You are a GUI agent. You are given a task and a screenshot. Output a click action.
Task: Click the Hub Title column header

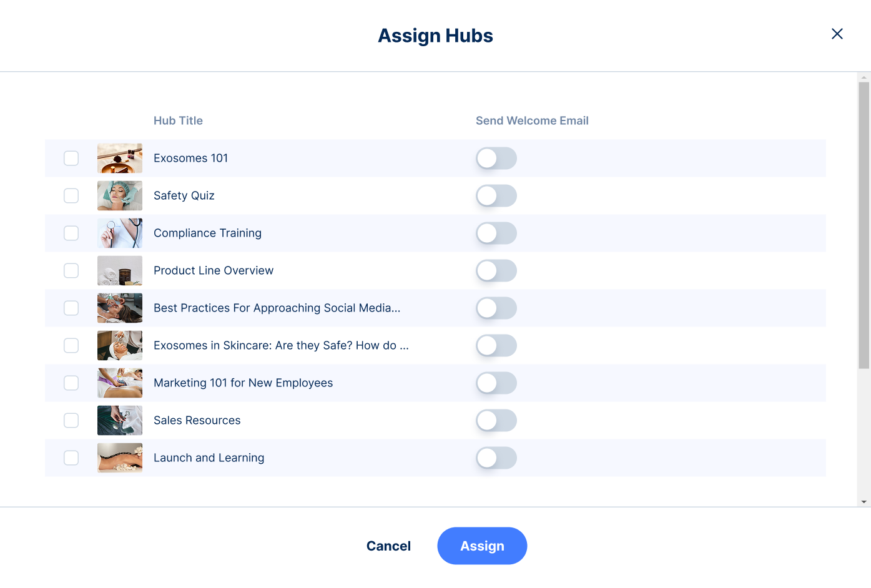tap(178, 120)
